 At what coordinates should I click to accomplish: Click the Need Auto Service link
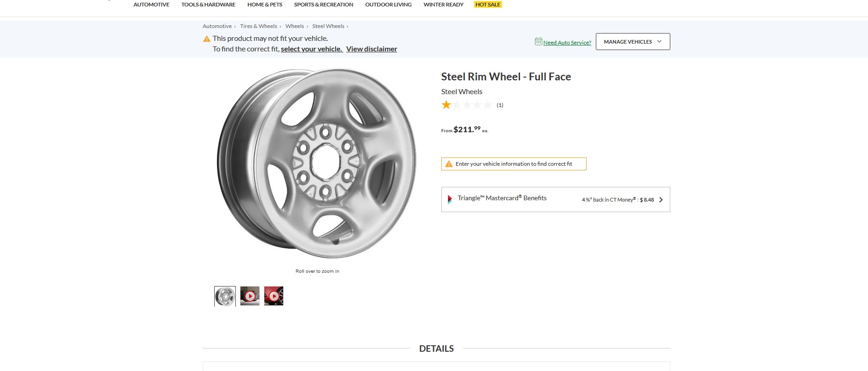[567, 43]
